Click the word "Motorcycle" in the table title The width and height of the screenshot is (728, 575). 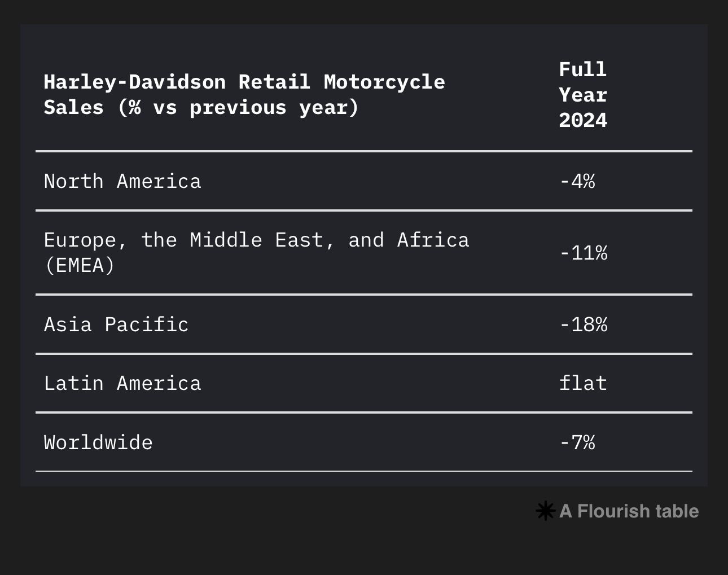pyautogui.click(x=384, y=82)
